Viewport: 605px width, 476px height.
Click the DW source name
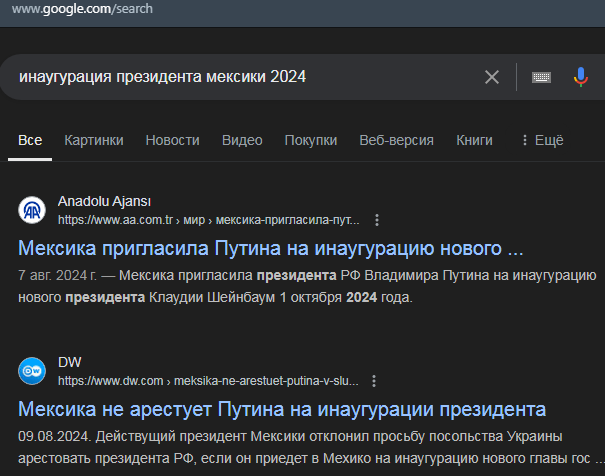click(x=69, y=362)
